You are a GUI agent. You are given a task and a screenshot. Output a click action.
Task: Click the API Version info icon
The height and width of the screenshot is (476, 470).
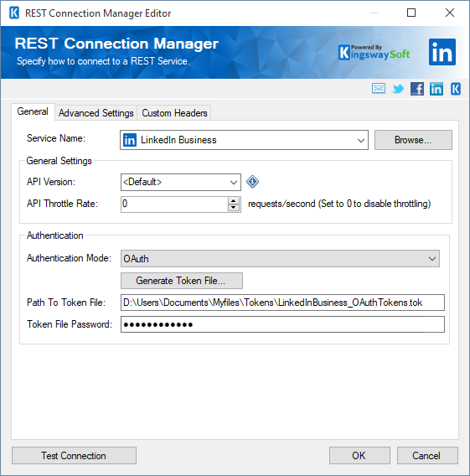(252, 182)
